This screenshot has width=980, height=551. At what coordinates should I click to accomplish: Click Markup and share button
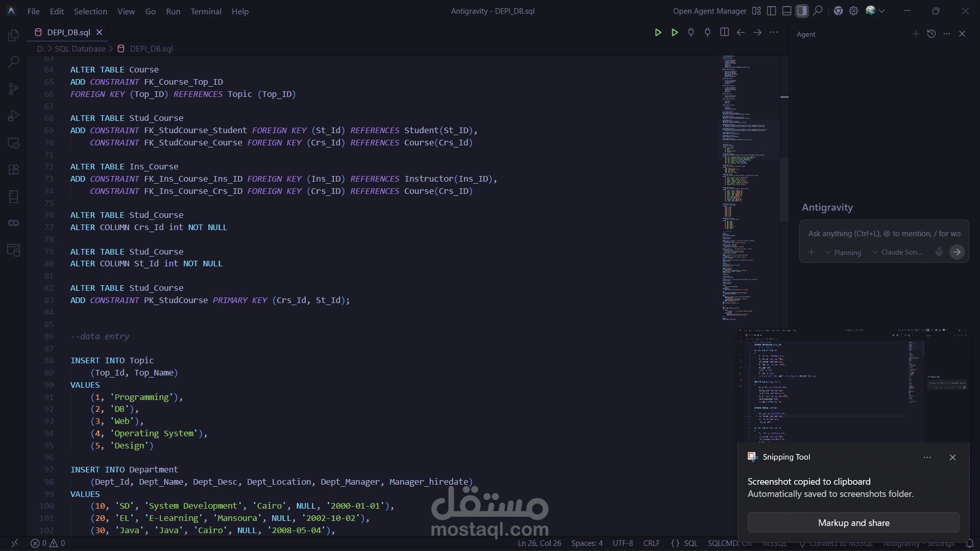[853, 523]
